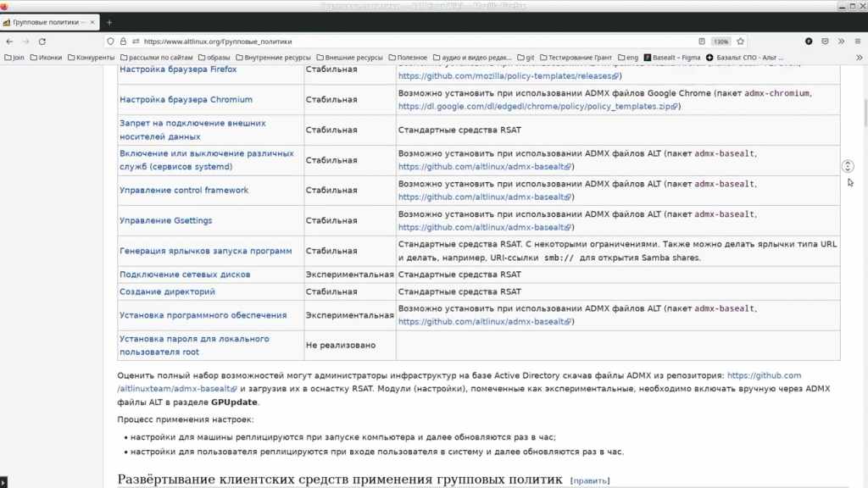Image resolution: width=868 pixels, height=488 pixels.
Task: Open the Firefox account icon
Action: [x=809, y=42]
